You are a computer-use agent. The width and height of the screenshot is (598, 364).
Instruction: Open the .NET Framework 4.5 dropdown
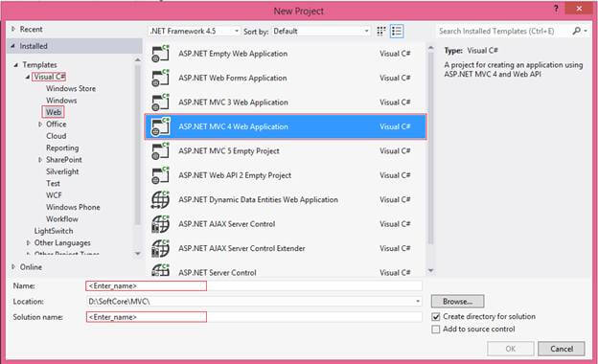[x=195, y=31]
